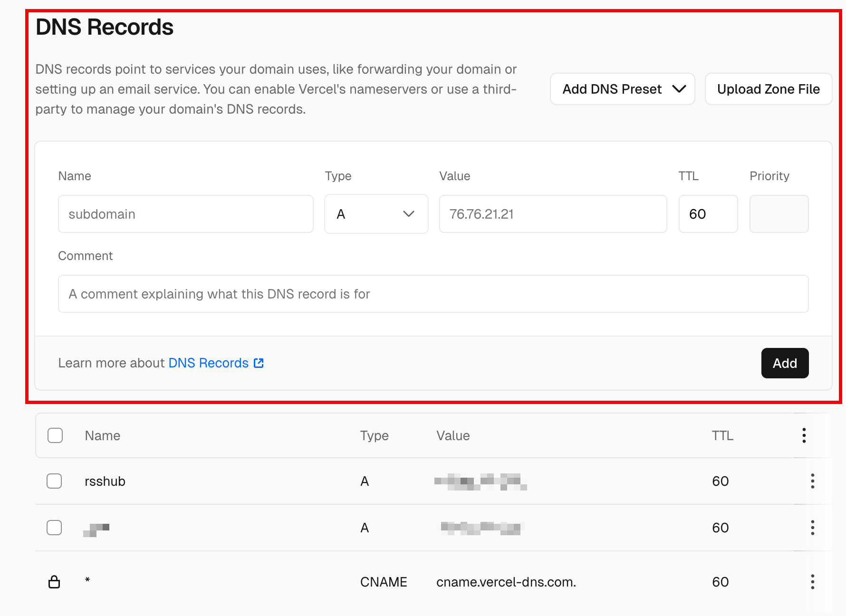846x616 pixels.
Task: Open three-dot menu for wildcard CNAME record
Action: click(812, 582)
